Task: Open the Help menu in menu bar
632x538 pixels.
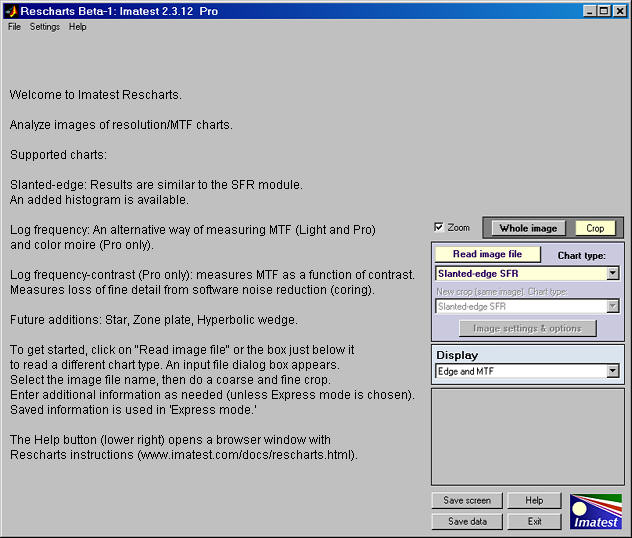Action: 77,27
